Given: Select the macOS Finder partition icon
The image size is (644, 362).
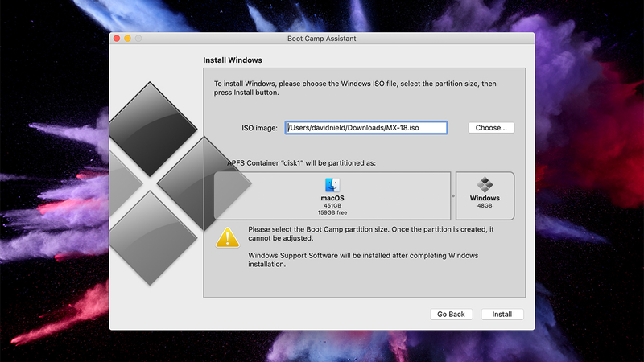Looking at the screenshot, I should [x=332, y=185].
